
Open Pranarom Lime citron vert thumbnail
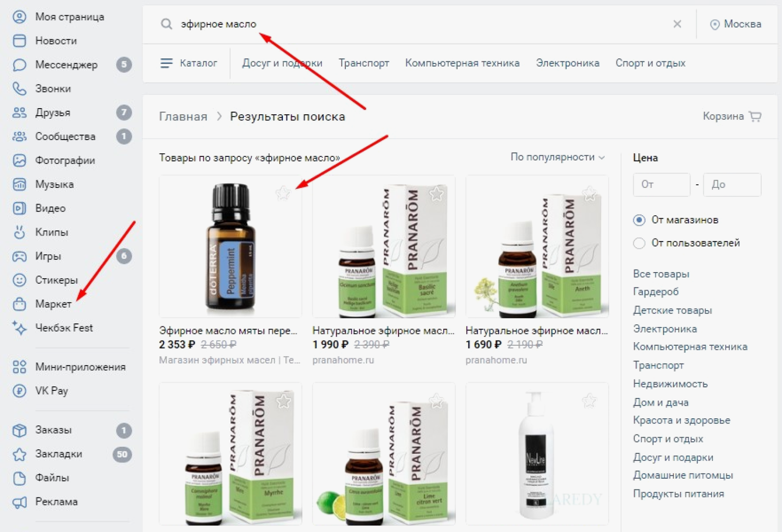(x=384, y=454)
